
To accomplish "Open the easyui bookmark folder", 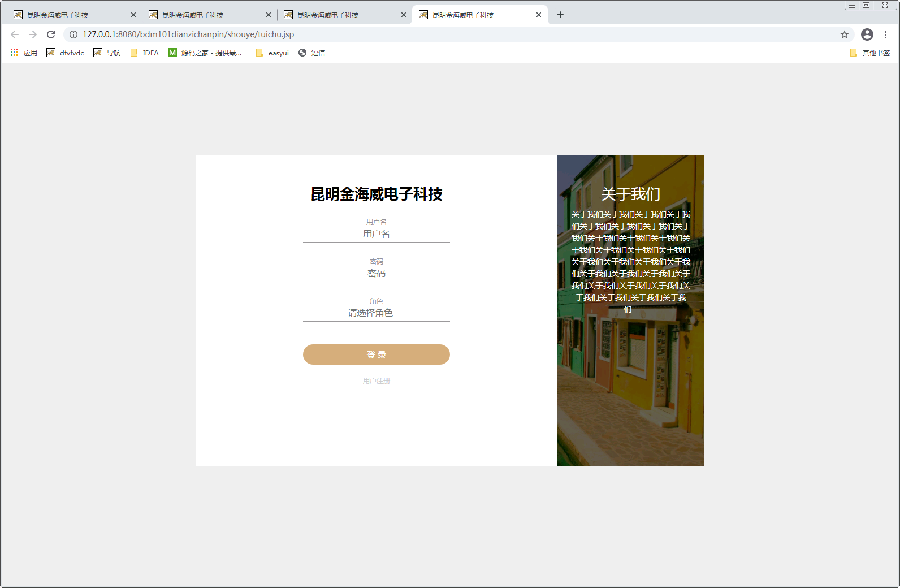I will click(272, 53).
